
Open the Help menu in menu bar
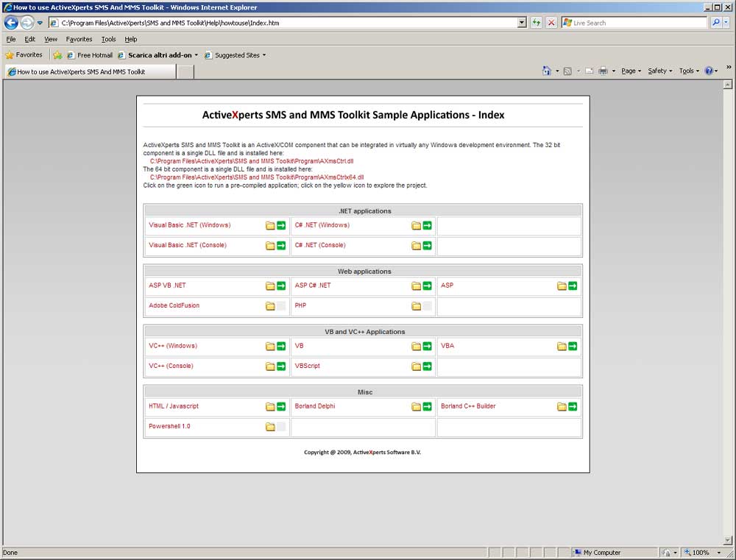130,39
